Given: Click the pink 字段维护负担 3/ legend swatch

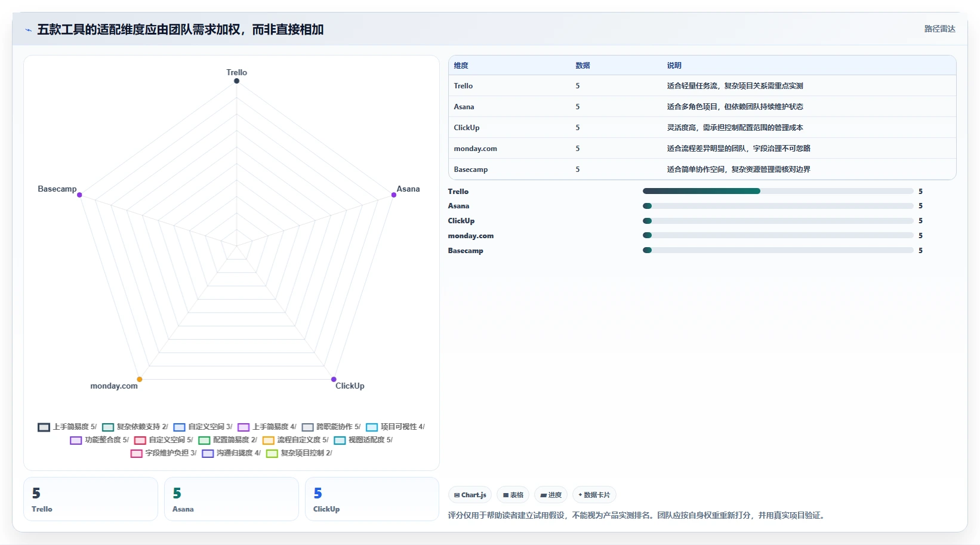Looking at the screenshot, I should tap(137, 454).
